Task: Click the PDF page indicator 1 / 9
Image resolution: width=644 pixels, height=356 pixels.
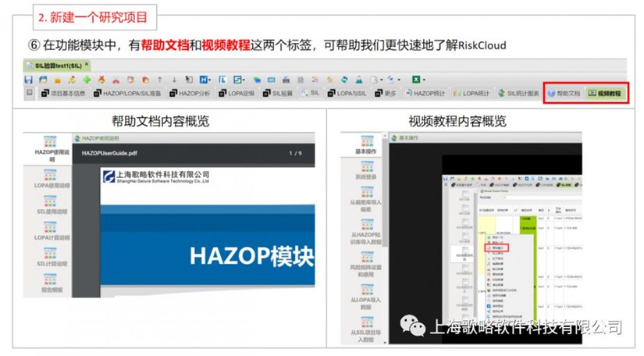Action: click(295, 153)
